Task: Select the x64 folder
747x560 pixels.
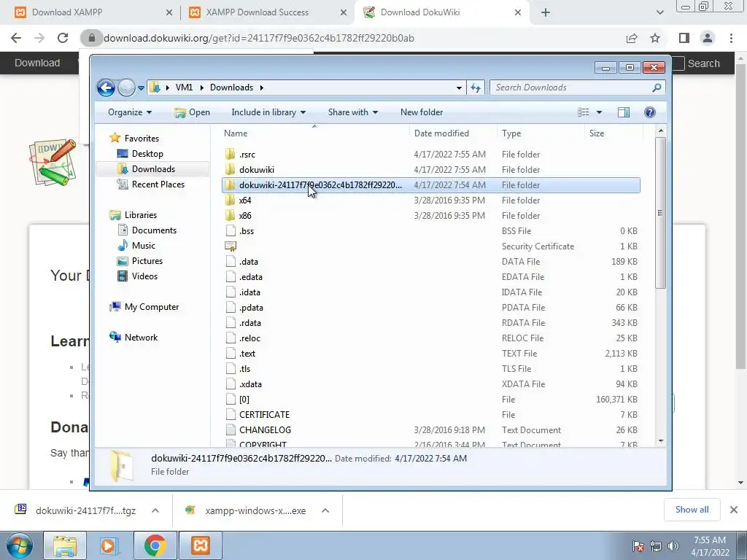Action: point(430,201)
